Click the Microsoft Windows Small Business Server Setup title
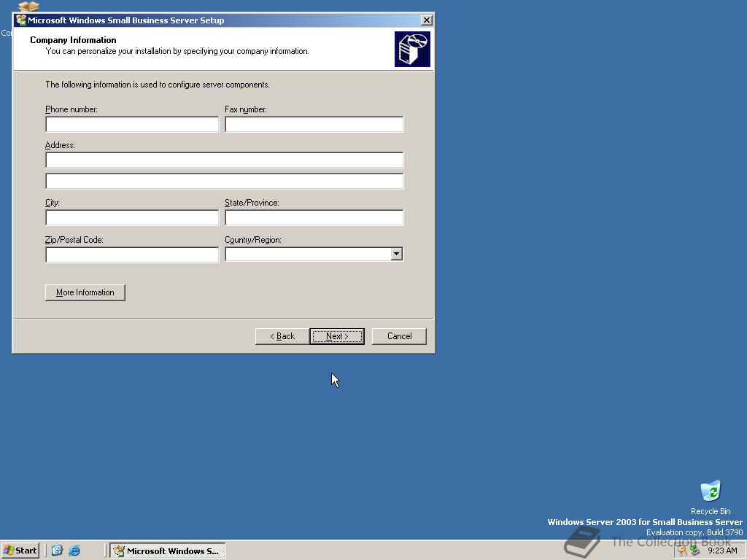The width and height of the screenshot is (747, 560). click(x=125, y=20)
